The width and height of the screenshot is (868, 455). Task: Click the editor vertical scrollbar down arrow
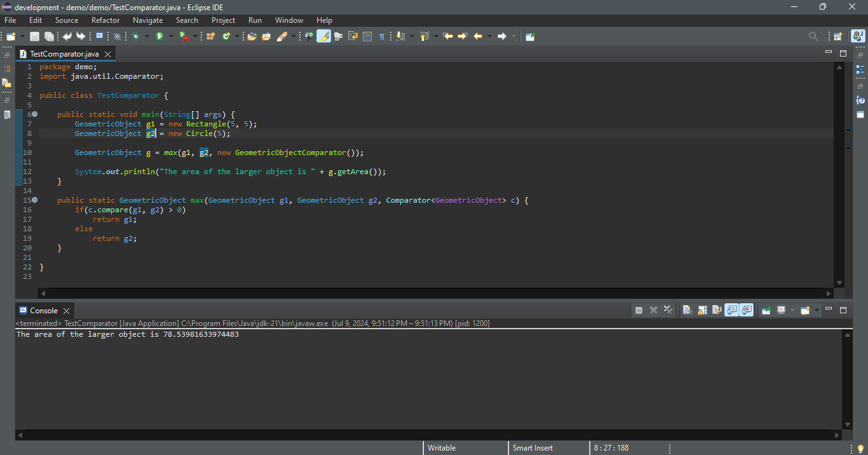[x=839, y=283]
